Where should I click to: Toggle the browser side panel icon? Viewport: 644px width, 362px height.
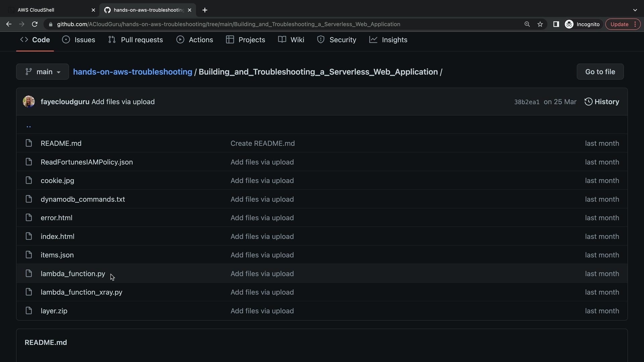(x=556, y=24)
